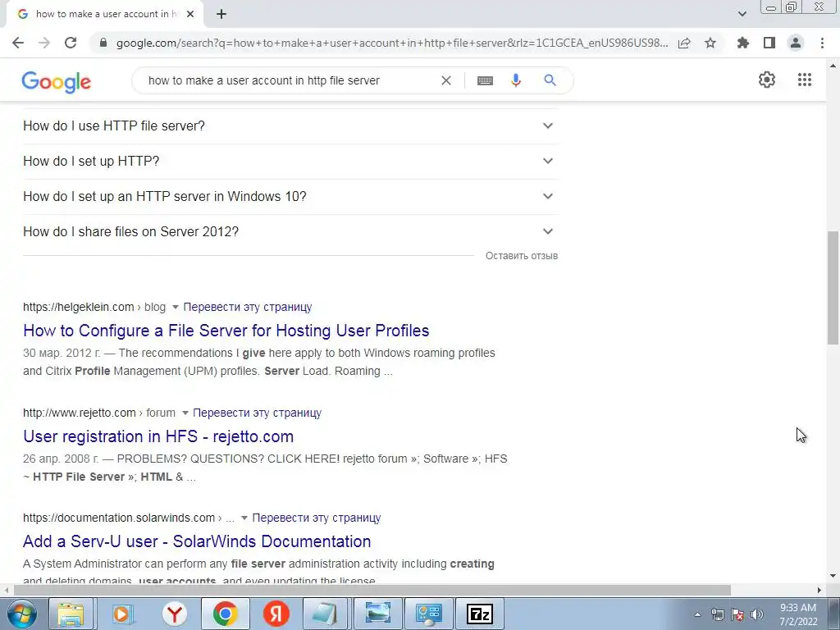Click the address bar URL
This screenshot has width=840, height=630.
[391, 43]
